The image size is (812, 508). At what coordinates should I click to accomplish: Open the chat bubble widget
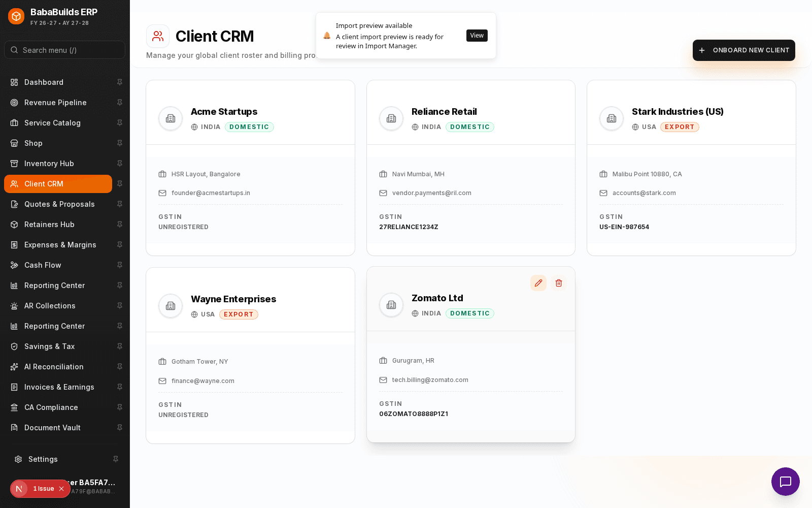(x=786, y=482)
